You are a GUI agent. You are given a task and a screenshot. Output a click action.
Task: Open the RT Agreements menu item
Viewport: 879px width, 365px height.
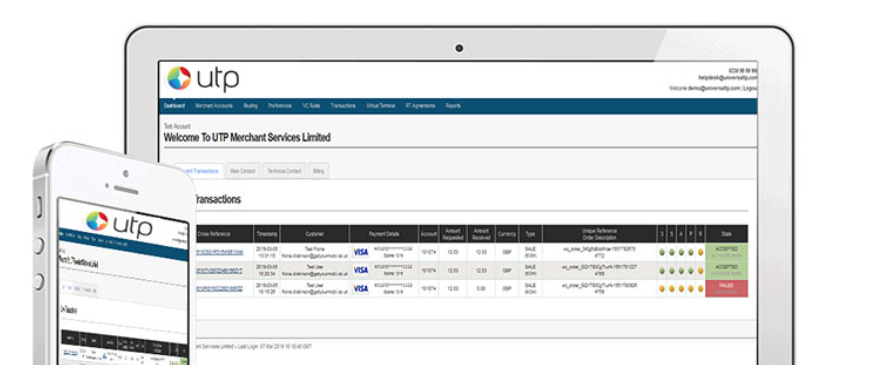[420, 106]
